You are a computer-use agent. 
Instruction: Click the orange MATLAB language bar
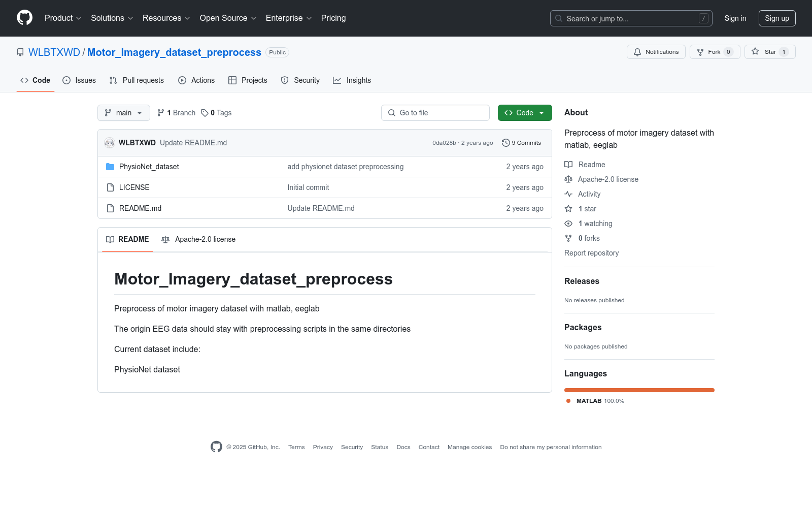coord(639,390)
